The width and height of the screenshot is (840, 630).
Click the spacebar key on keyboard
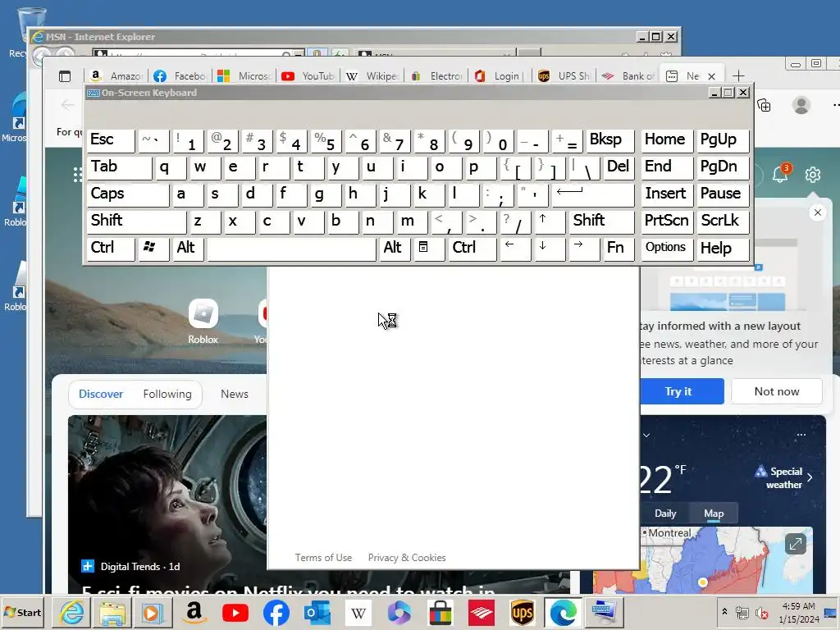291,248
